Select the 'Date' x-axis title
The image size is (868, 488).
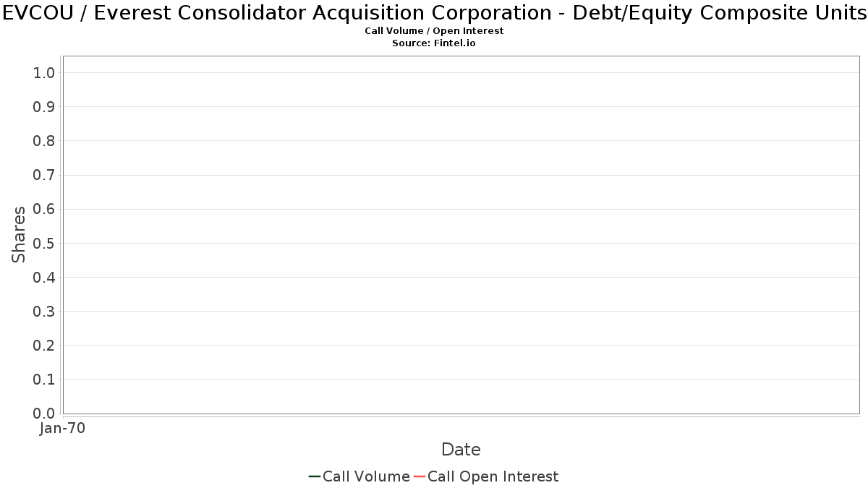[x=461, y=450]
